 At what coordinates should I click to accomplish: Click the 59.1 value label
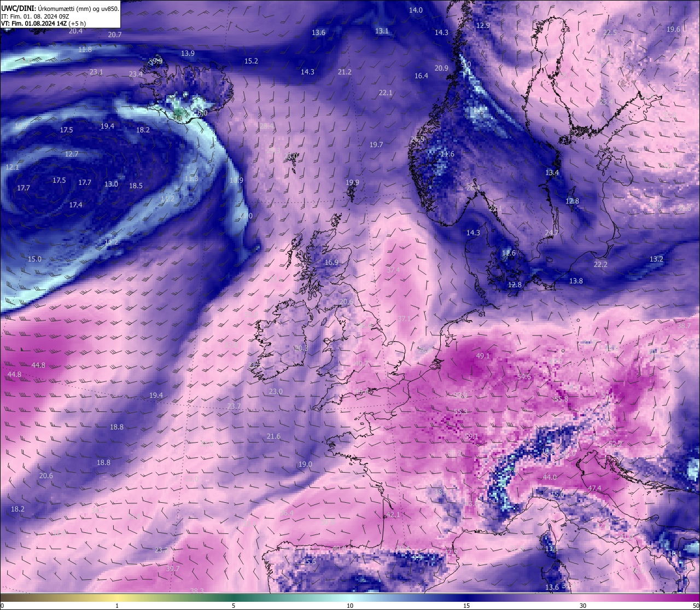[x=471, y=437]
